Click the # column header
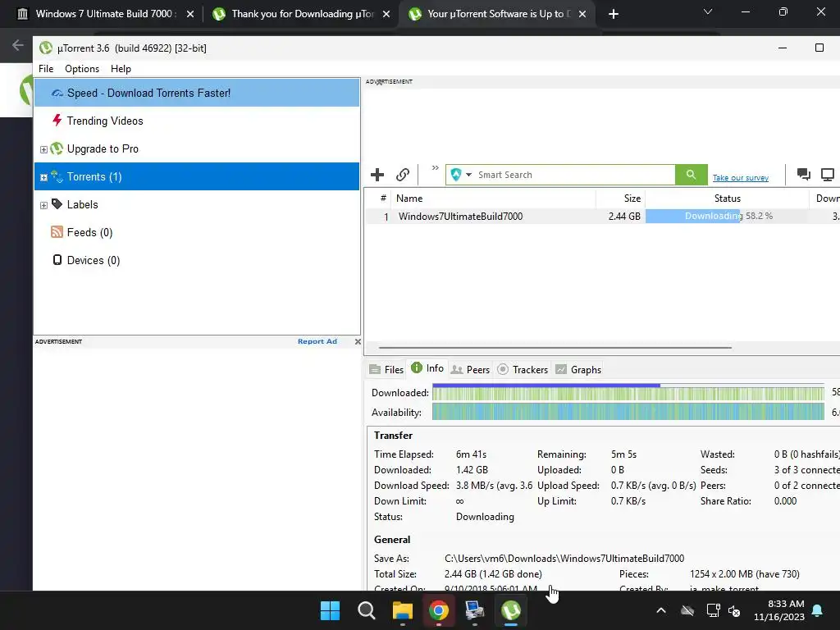The width and height of the screenshot is (840, 630). [383, 199]
